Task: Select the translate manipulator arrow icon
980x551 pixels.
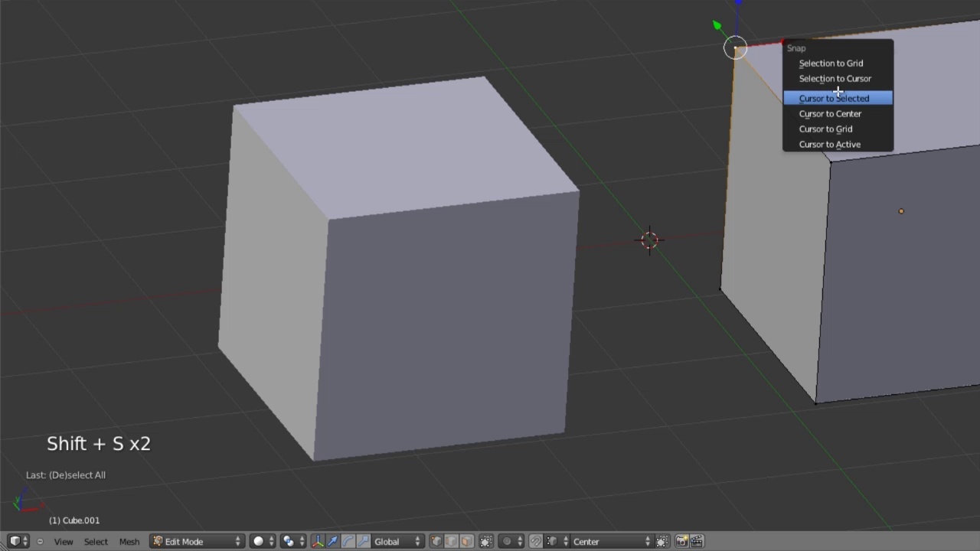Action: 332,541
